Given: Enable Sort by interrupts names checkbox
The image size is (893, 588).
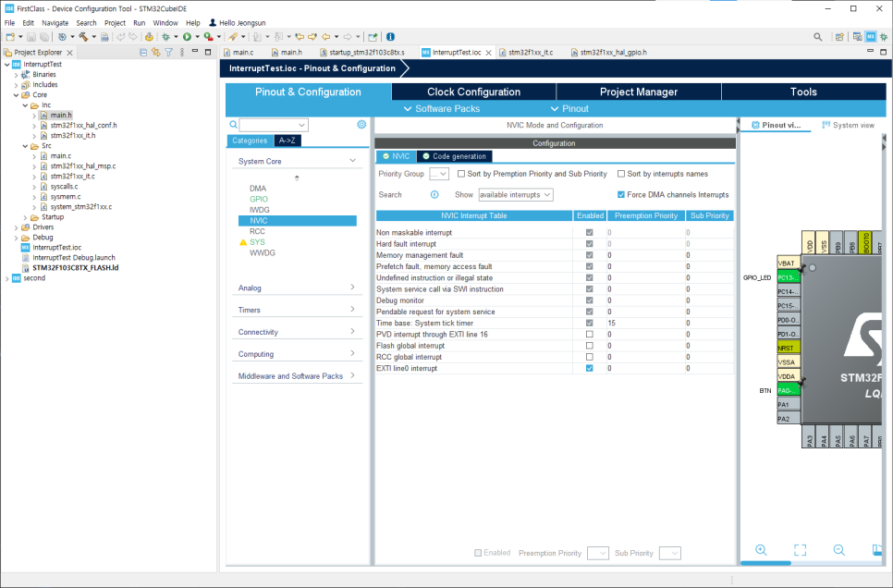Looking at the screenshot, I should coord(621,174).
